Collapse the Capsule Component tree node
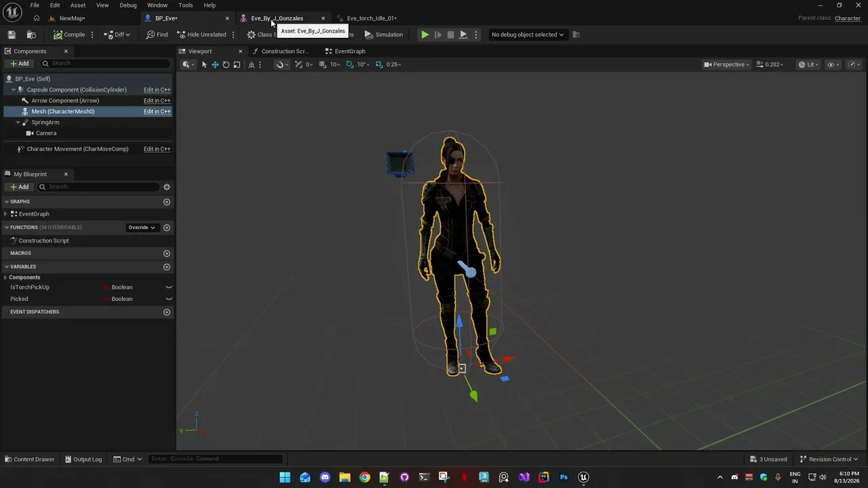The height and width of the screenshot is (488, 868). coord(13,89)
